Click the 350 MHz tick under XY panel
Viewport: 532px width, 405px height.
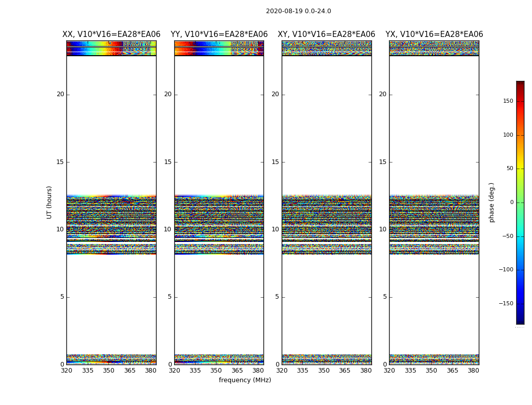click(x=324, y=371)
